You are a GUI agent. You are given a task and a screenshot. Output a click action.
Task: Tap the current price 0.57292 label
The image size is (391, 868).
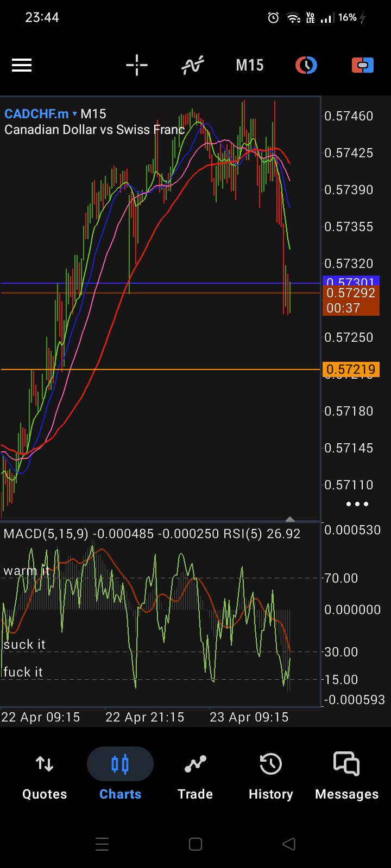pos(351,293)
